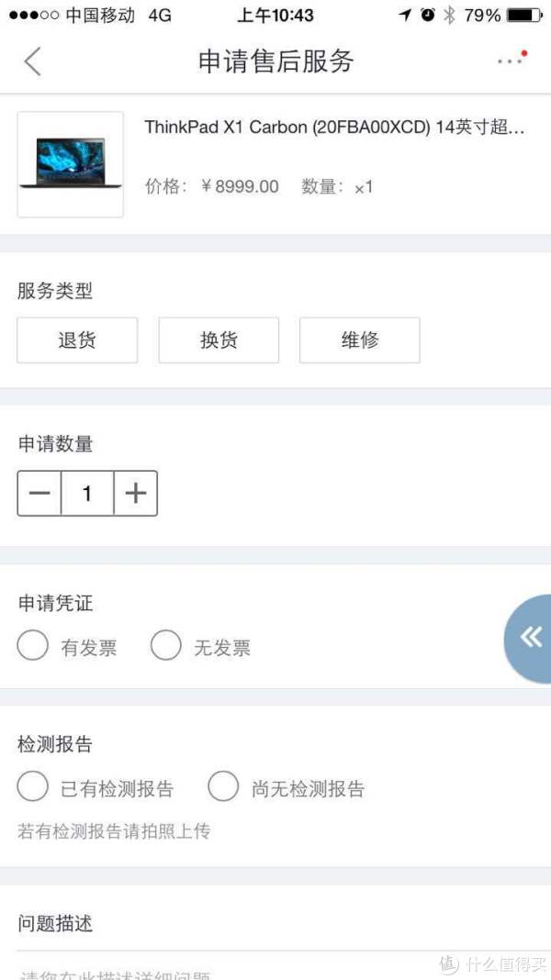
Task: Select 换货 exchange service type
Action: pyautogui.click(x=219, y=340)
